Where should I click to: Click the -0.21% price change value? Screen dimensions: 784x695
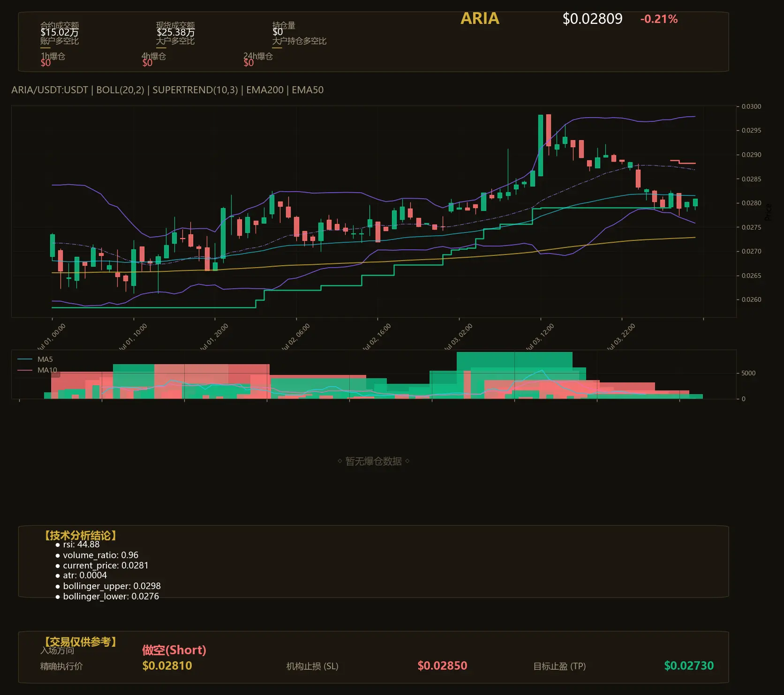(659, 19)
